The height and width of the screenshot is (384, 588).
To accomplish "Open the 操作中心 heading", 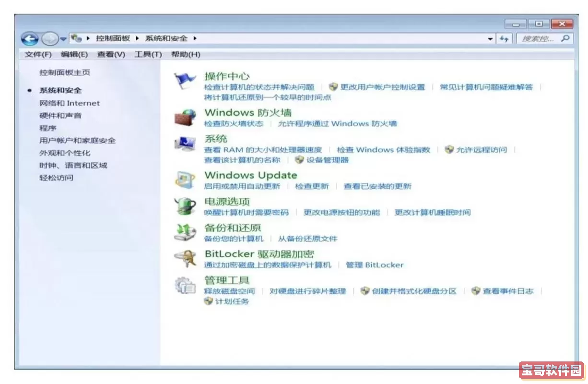I will click(227, 76).
